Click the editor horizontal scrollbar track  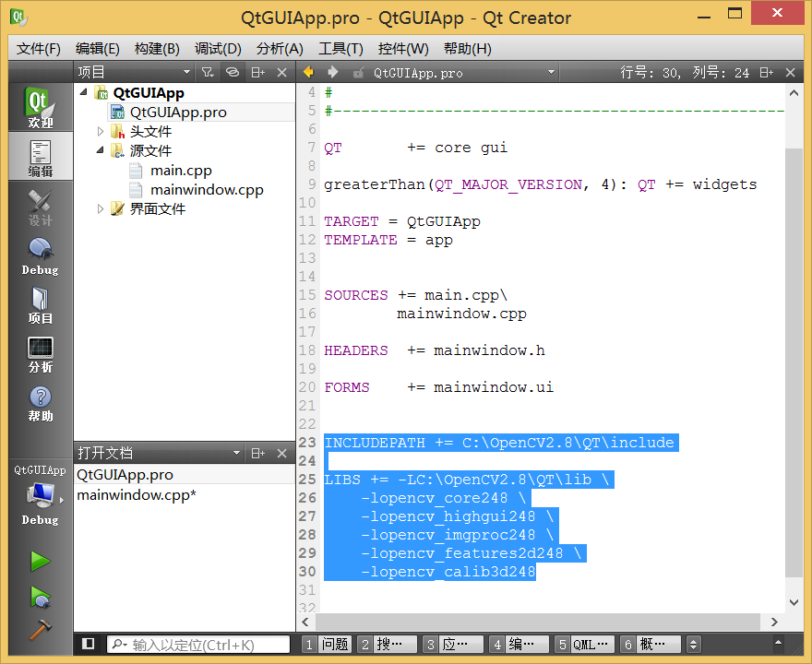538,622
